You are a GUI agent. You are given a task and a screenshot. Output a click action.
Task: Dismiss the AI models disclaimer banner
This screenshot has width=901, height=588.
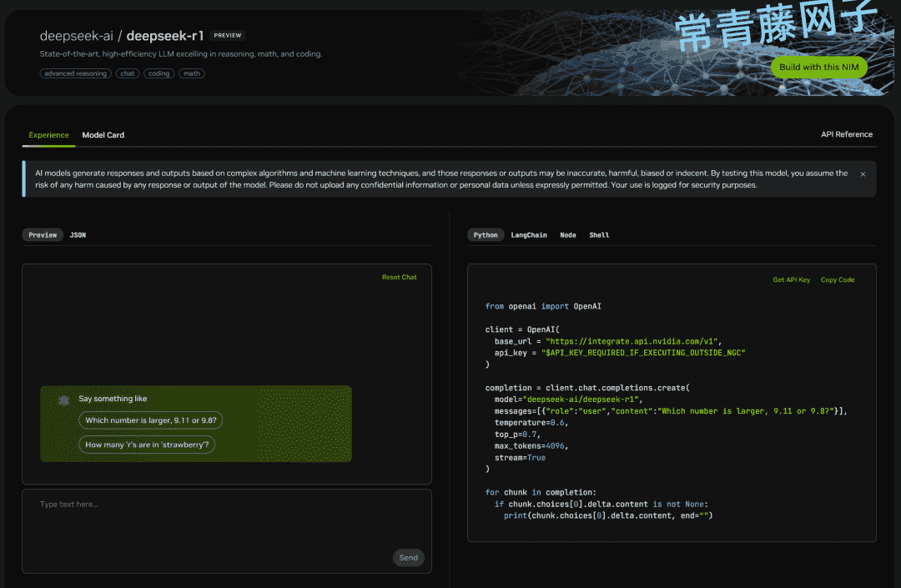(863, 174)
